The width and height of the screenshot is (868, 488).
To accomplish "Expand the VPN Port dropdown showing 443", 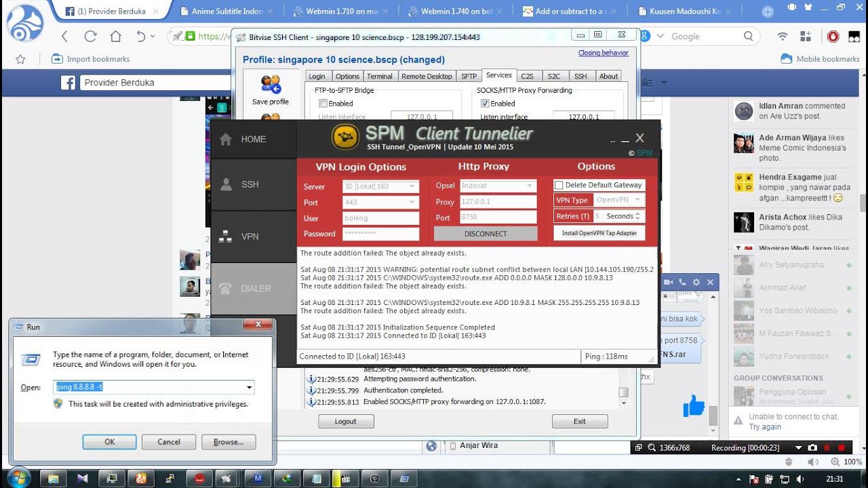I will point(412,202).
